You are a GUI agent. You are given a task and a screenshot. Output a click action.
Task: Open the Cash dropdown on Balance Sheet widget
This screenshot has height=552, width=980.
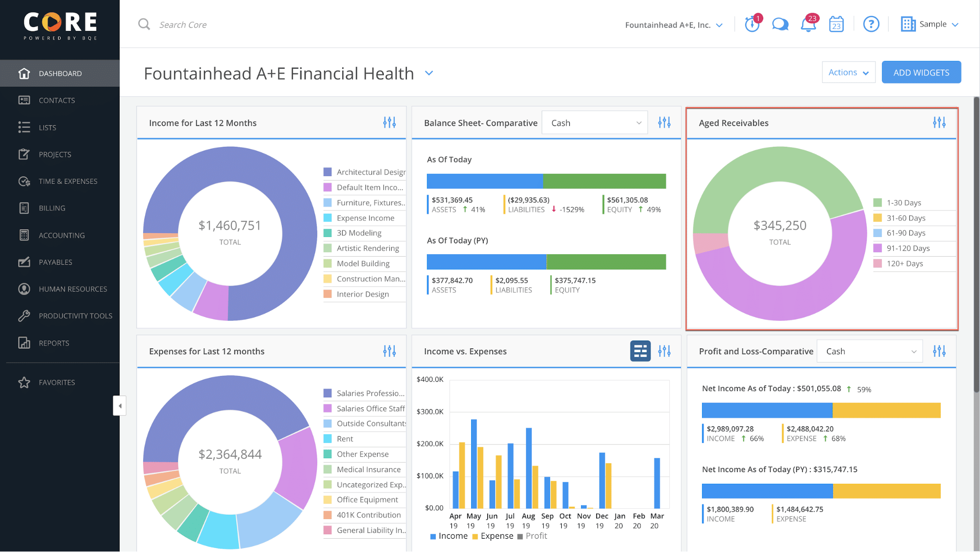[x=594, y=122]
